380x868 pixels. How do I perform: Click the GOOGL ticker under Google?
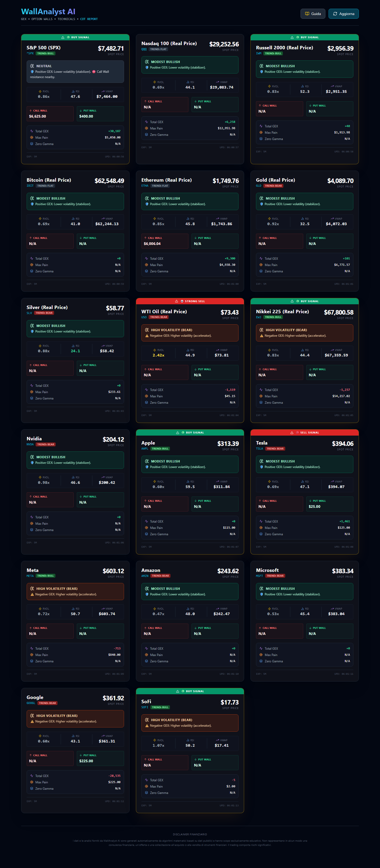pyautogui.click(x=31, y=703)
